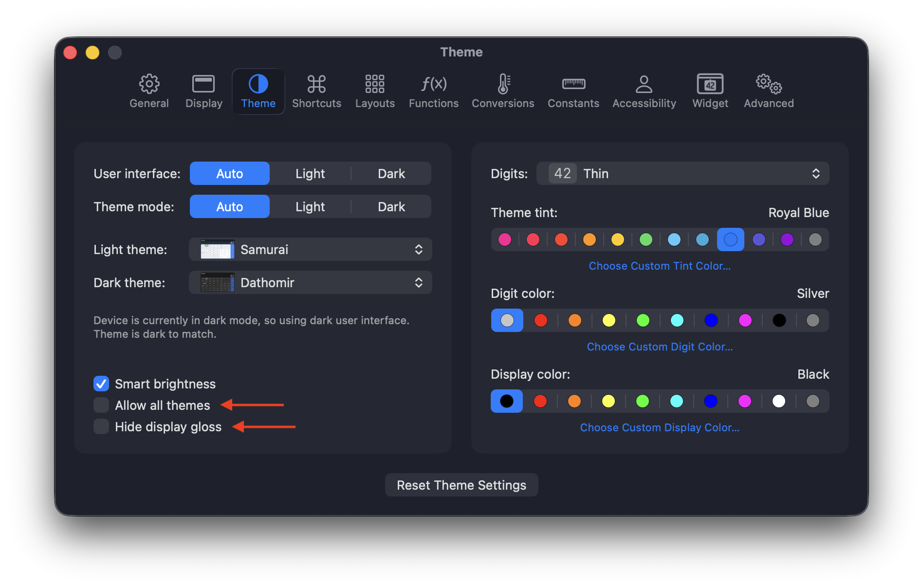Screen dimensions: 923x588
Task: Click Choose Custom Display Color link
Action: [660, 427]
